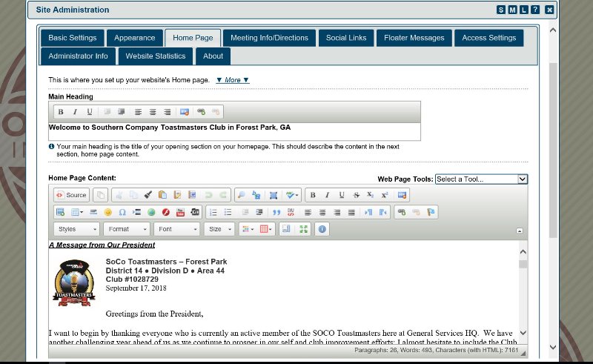This screenshot has width=593, height=364.
Task: Click the bulleted list icon in content toolbar
Action: click(228, 212)
